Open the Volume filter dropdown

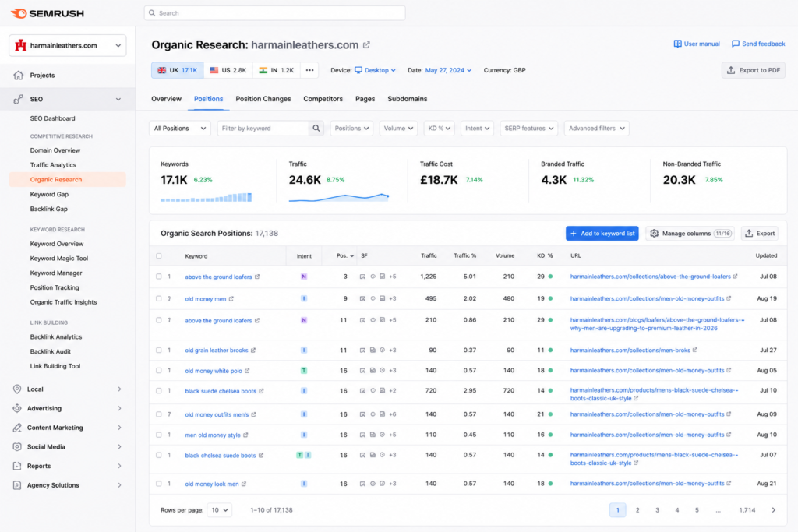(x=398, y=129)
